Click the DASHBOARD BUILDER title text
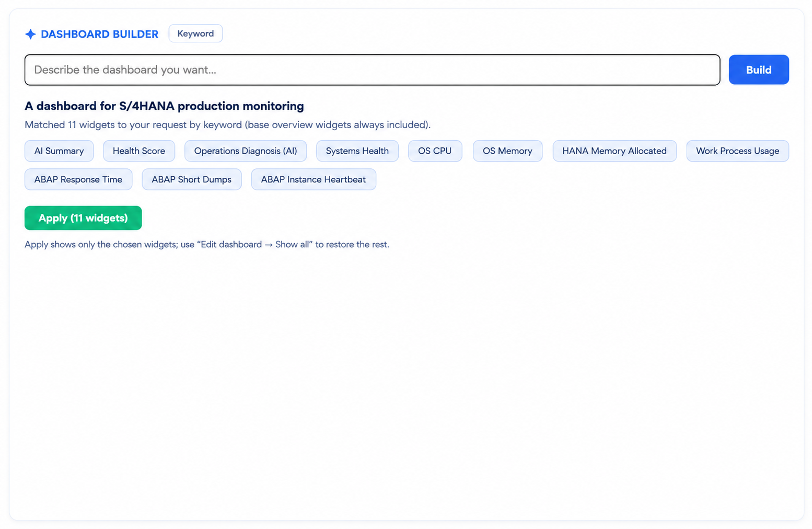This screenshot has width=812, height=529. pyautogui.click(x=99, y=34)
